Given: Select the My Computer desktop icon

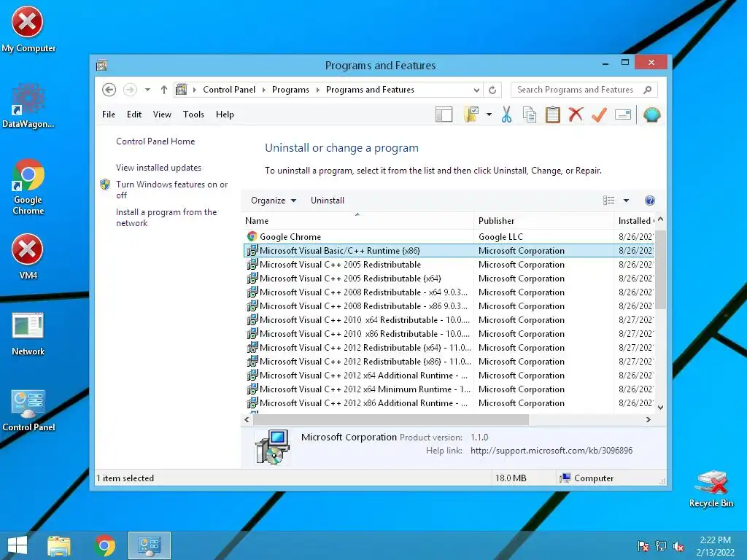Looking at the screenshot, I should (28, 29).
